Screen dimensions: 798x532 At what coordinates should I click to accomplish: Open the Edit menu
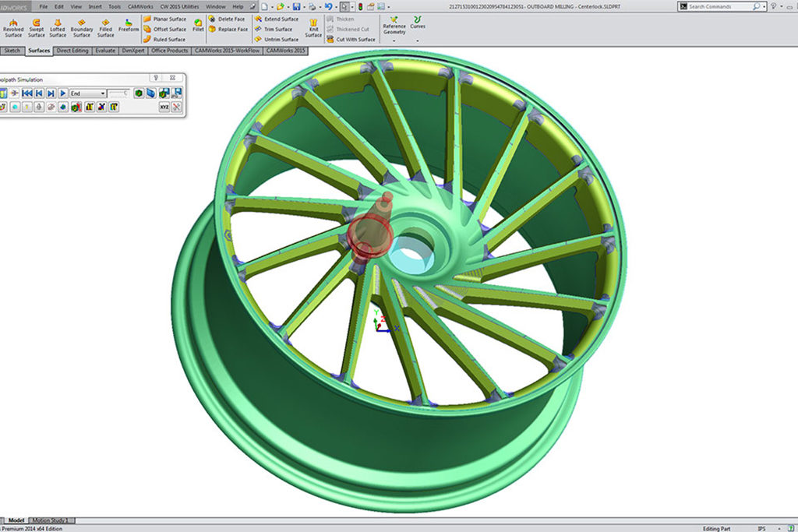59,6
